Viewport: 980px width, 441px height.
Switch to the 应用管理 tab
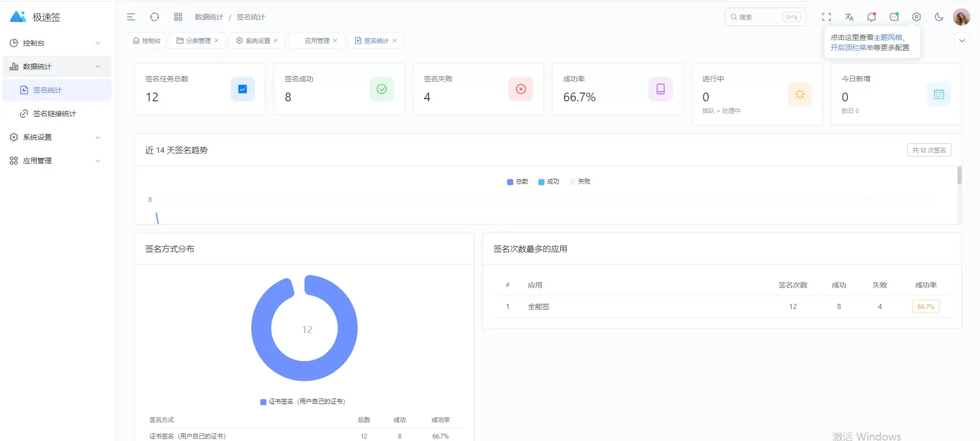click(x=317, y=40)
